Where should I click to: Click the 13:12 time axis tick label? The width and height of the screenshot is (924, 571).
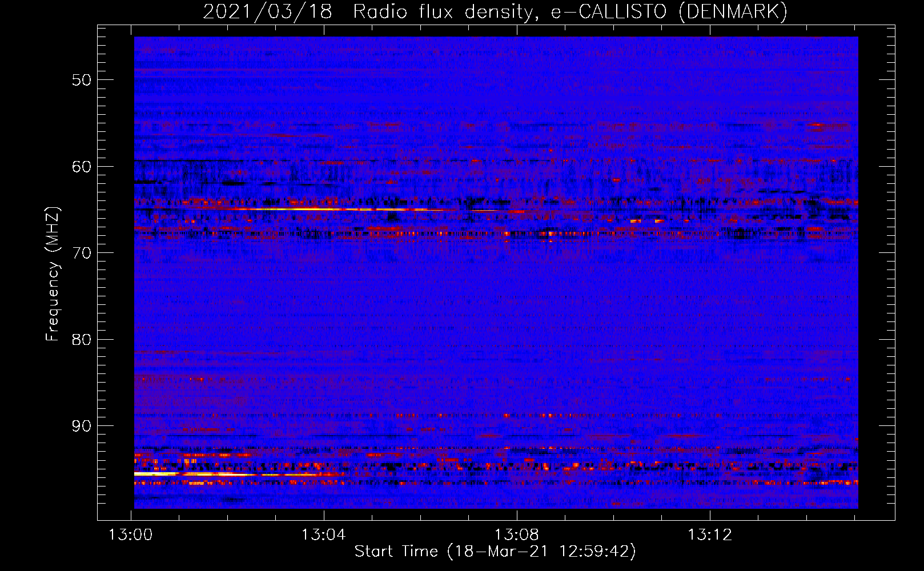point(710,535)
